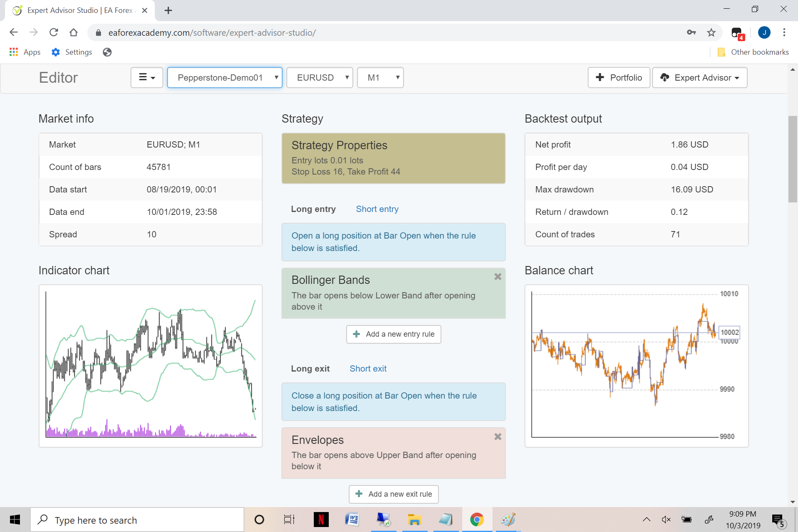Click the browser address bar
Screen dimensions: 798x532
tap(387, 32)
